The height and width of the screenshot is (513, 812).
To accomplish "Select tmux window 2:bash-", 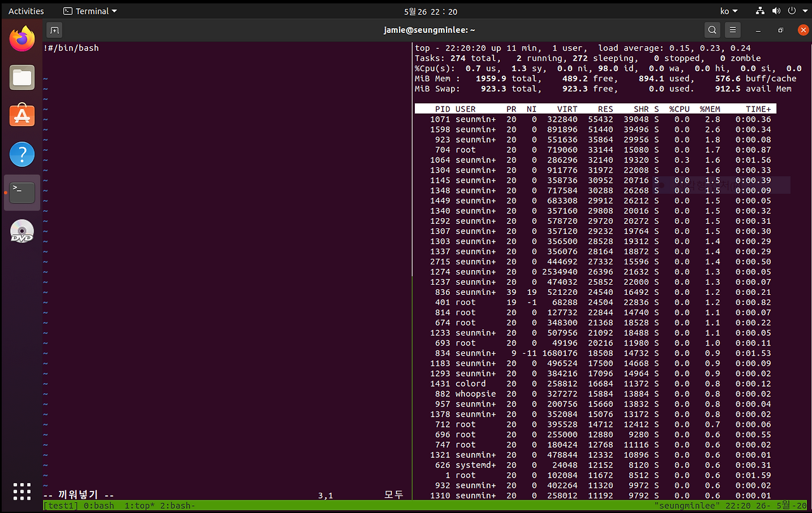I will pyautogui.click(x=179, y=505).
